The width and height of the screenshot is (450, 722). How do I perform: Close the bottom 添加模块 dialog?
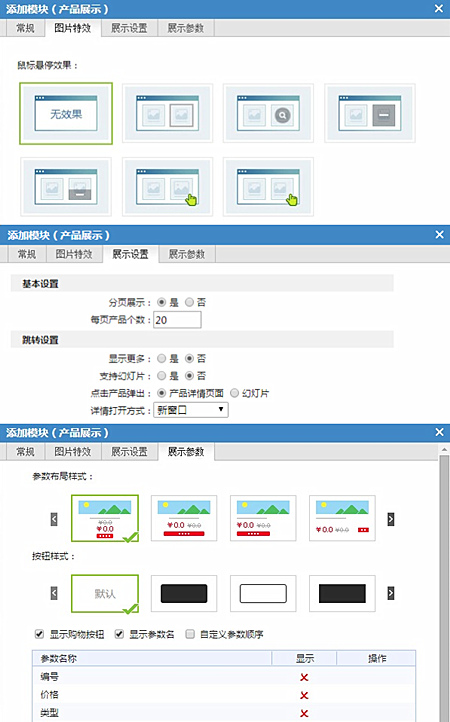[x=439, y=432]
